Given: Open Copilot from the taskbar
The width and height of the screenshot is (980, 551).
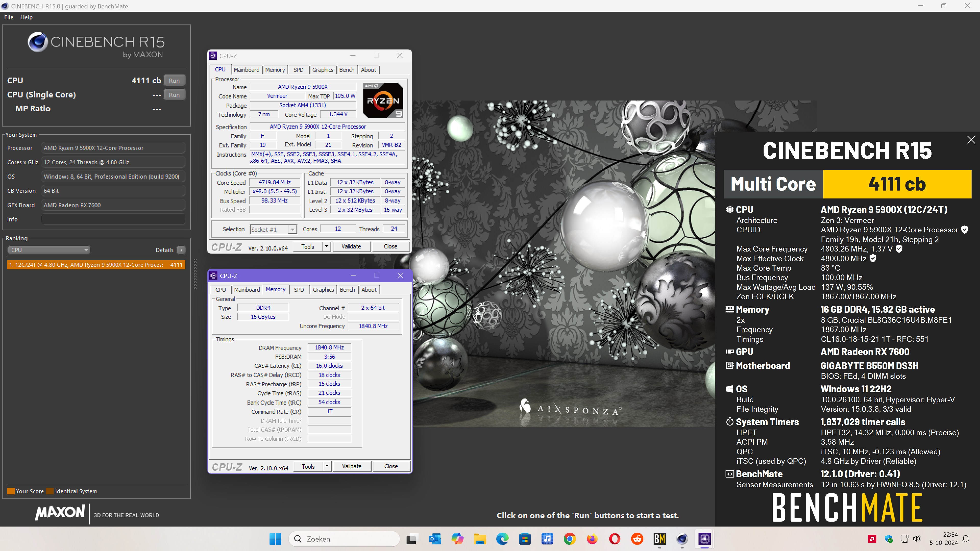Looking at the screenshot, I should click(457, 539).
